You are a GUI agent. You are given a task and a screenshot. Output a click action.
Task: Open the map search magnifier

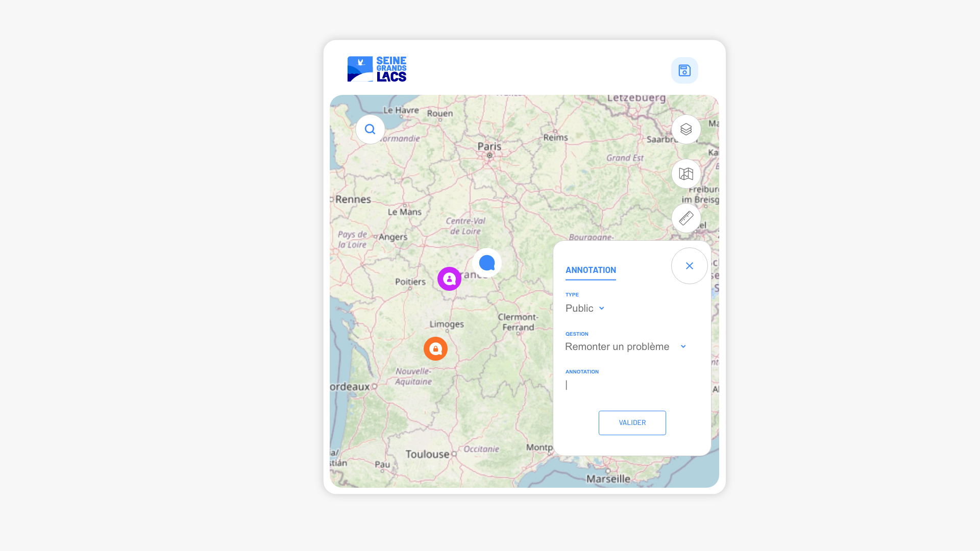point(370,130)
